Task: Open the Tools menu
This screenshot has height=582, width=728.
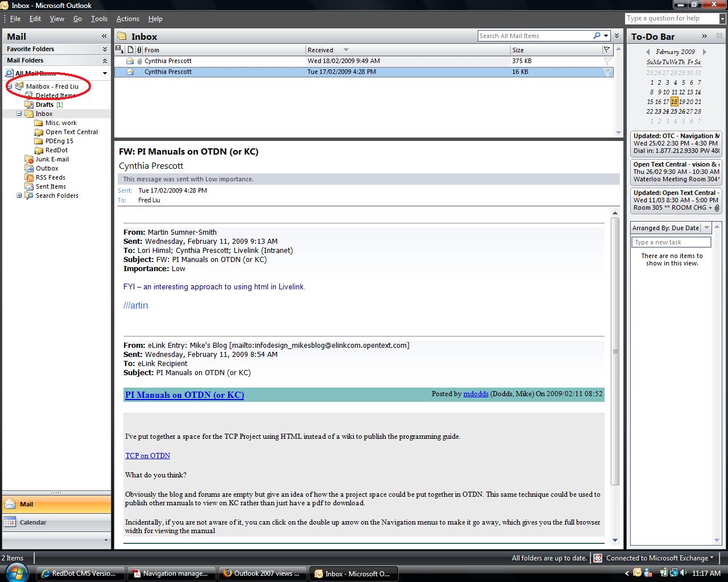Action: coord(99,19)
